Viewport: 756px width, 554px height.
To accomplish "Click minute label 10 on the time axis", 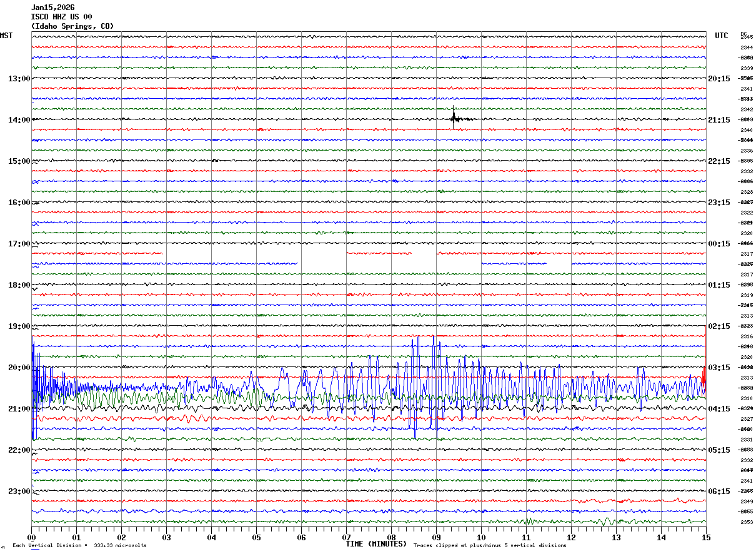I will [481, 537].
